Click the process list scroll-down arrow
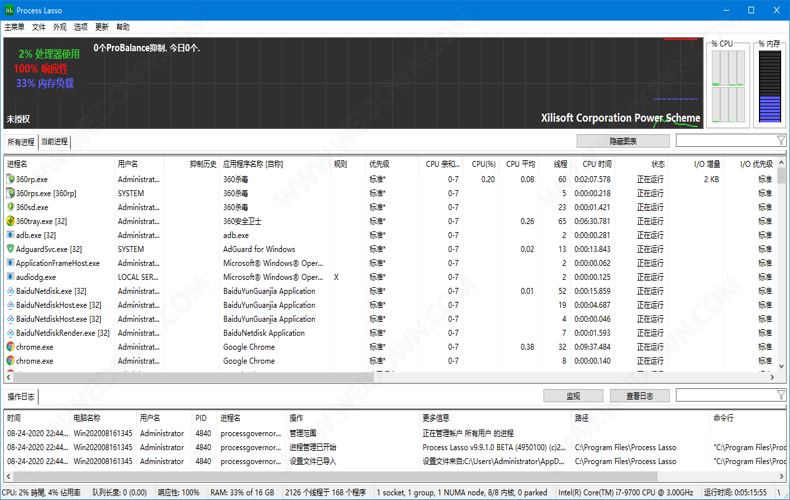 [781, 366]
